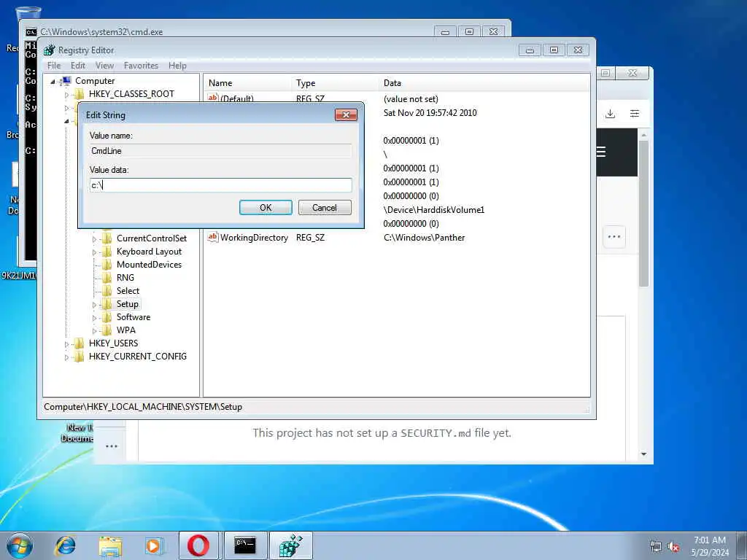Select the Keyboard Layout folder icon
747x560 pixels.
[x=107, y=252]
